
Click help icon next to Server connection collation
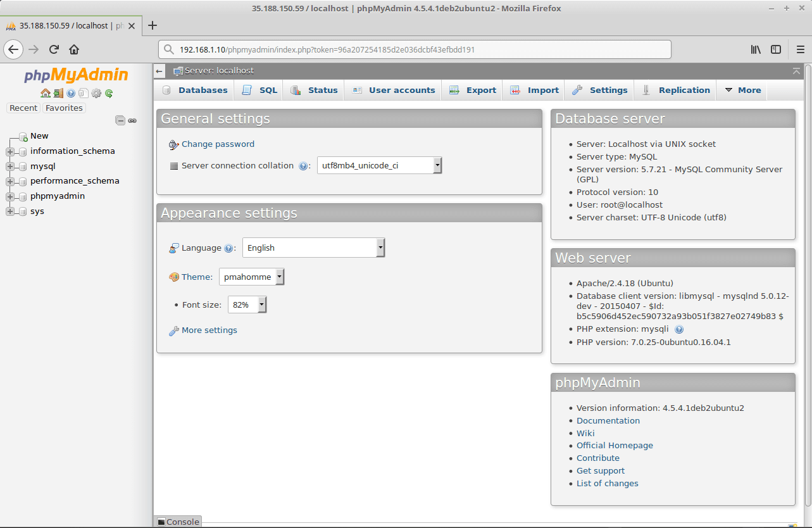click(303, 166)
